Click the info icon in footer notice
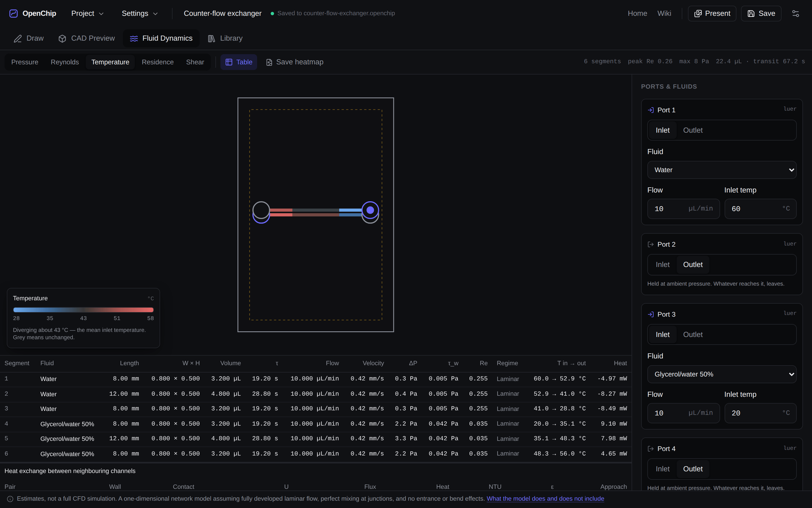 tap(10, 499)
